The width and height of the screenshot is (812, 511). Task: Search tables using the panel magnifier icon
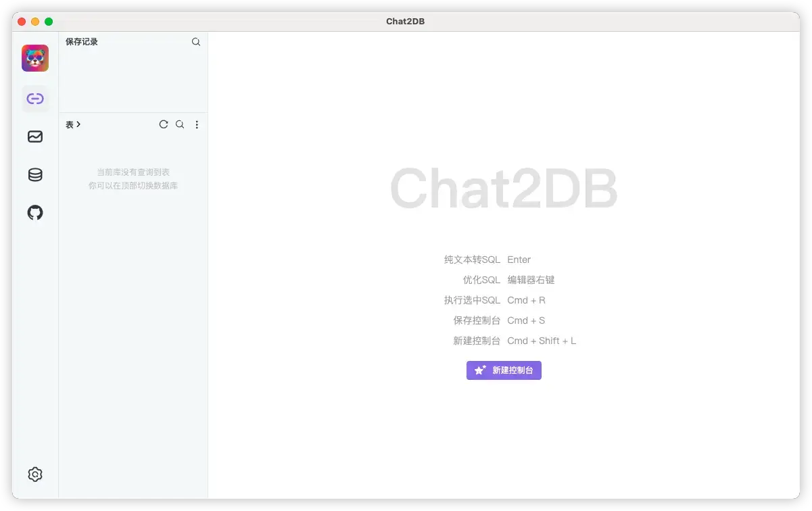(x=179, y=124)
